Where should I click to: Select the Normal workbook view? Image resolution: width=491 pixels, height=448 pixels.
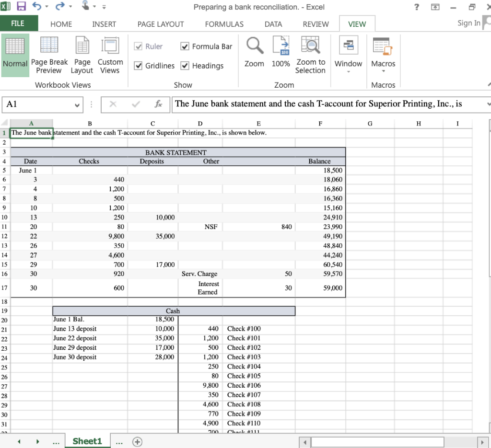[15, 54]
